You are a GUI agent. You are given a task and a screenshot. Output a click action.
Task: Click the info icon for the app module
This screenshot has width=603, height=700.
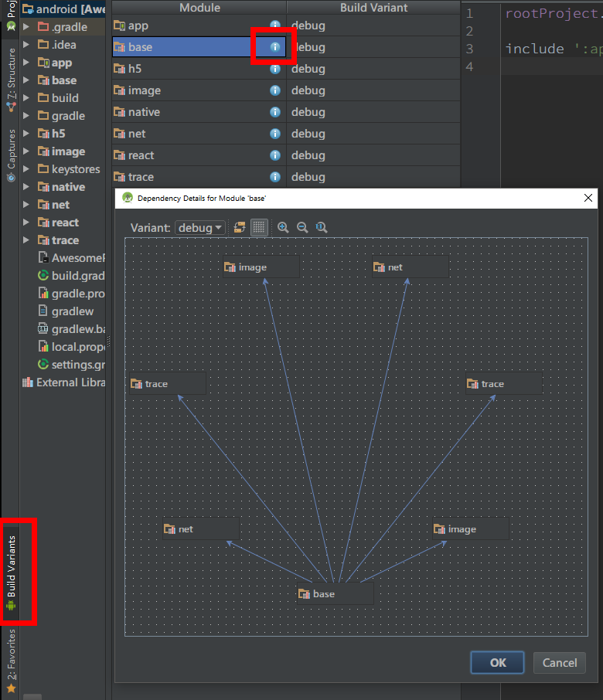tap(275, 25)
